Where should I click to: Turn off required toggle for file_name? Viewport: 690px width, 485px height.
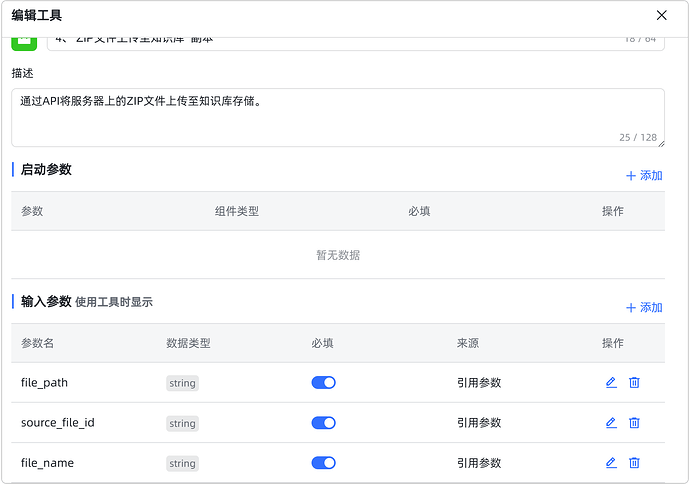[x=323, y=463]
